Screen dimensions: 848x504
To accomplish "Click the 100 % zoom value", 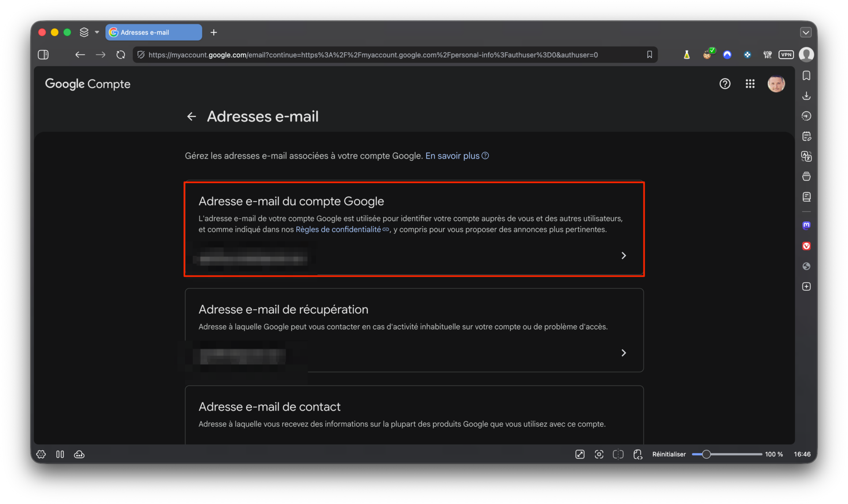I will pyautogui.click(x=774, y=454).
